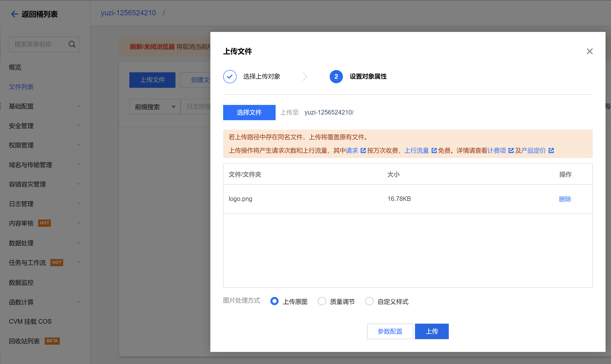Click the 选择文件 button
The height and width of the screenshot is (364, 611).
click(249, 113)
